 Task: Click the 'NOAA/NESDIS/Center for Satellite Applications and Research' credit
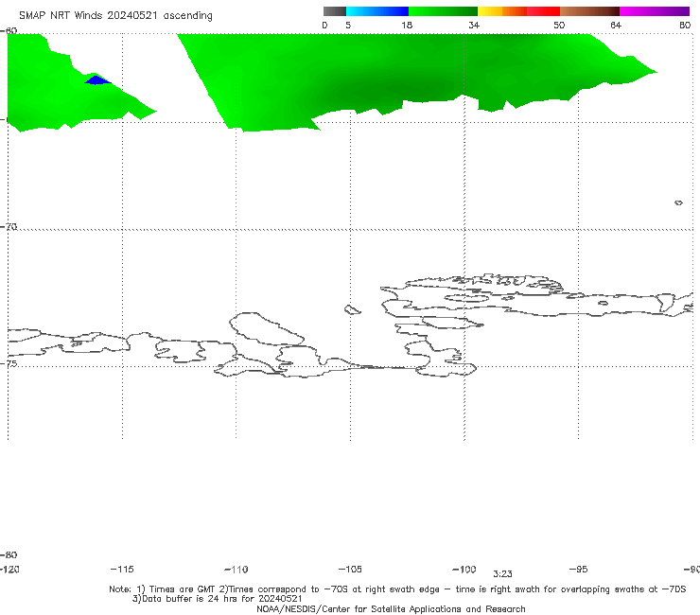(391, 608)
